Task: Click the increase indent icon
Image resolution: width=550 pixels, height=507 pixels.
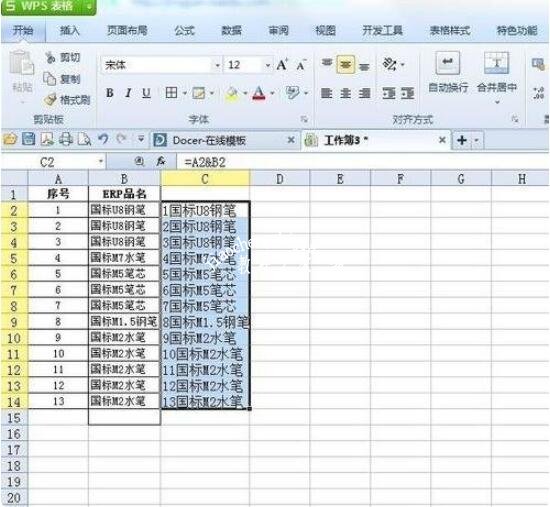Action: (408, 93)
